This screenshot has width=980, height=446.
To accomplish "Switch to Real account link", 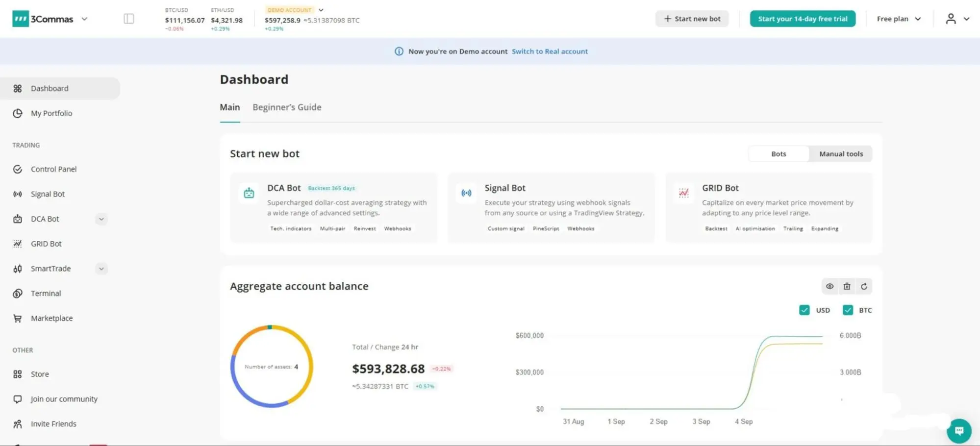I will coord(550,51).
